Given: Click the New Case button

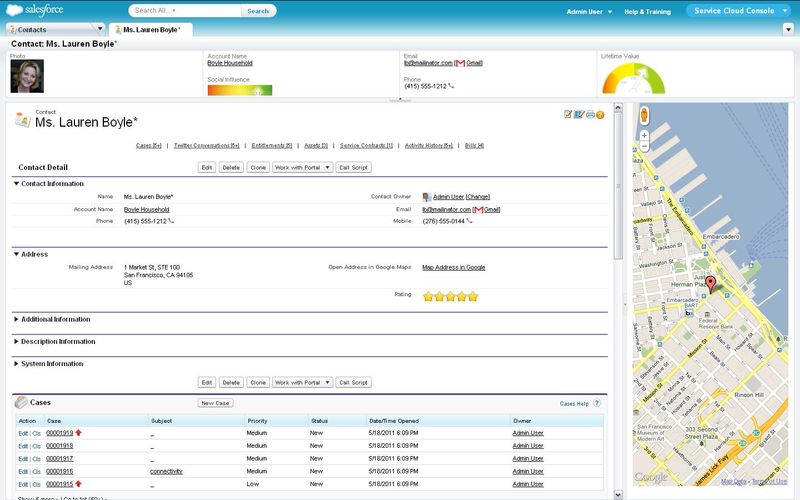Looking at the screenshot, I should (215, 403).
